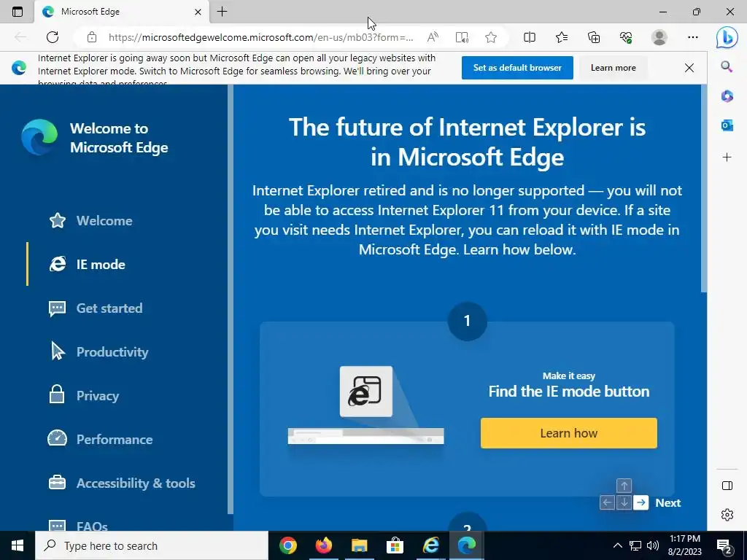
Task: Click the Microsoft Edge browser tab
Action: [122, 12]
